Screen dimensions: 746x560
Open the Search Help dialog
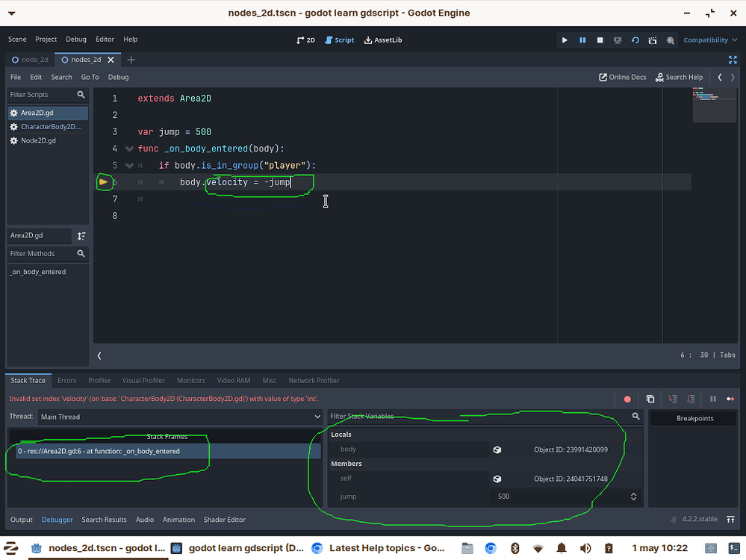(x=679, y=77)
